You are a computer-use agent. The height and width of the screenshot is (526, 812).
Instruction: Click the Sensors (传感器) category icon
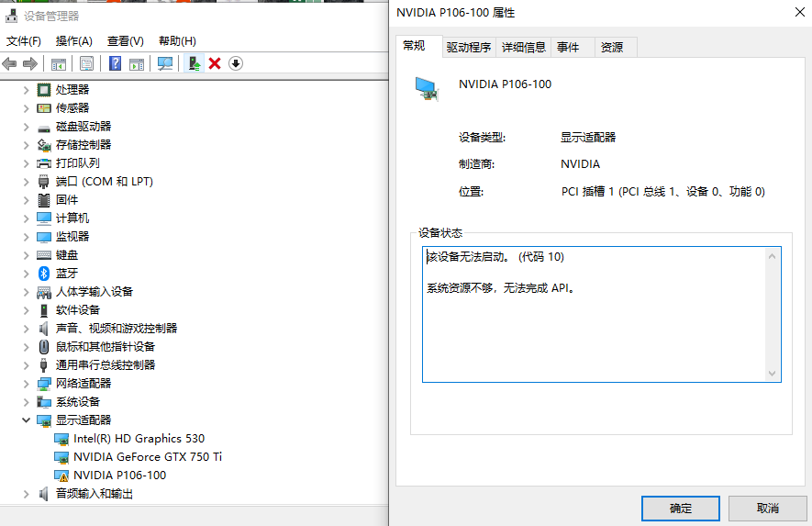(44, 108)
